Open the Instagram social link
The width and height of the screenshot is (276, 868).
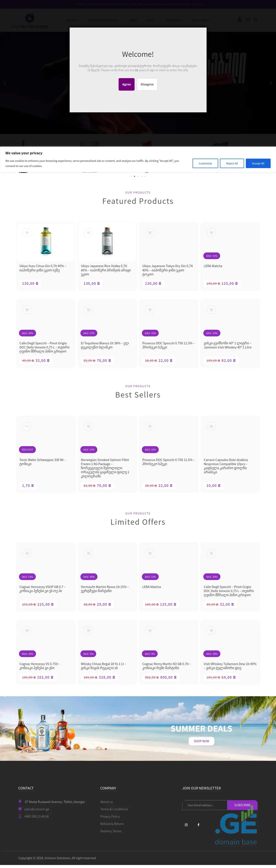(x=186, y=825)
